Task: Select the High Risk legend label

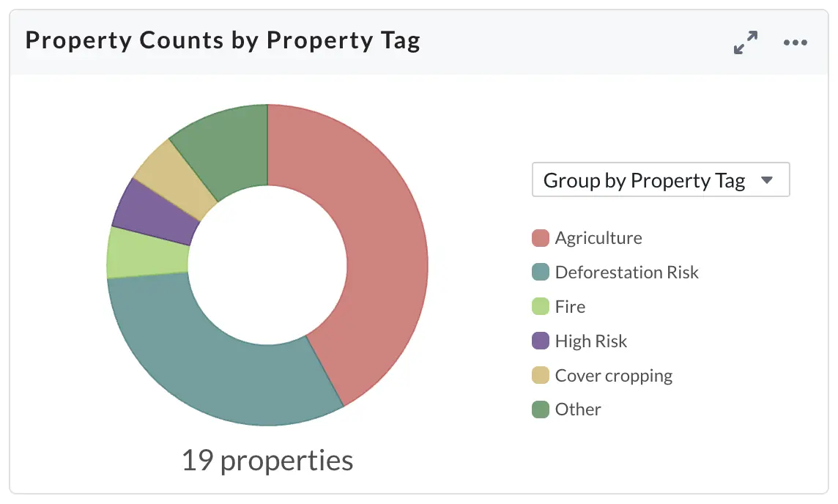Action: coord(591,341)
